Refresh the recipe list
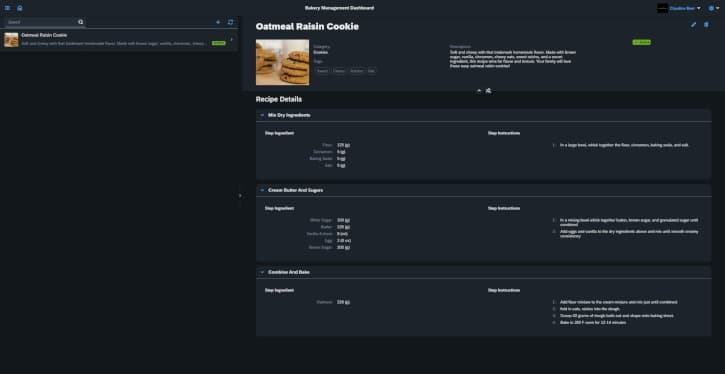The height and width of the screenshot is (374, 725). click(231, 22)
